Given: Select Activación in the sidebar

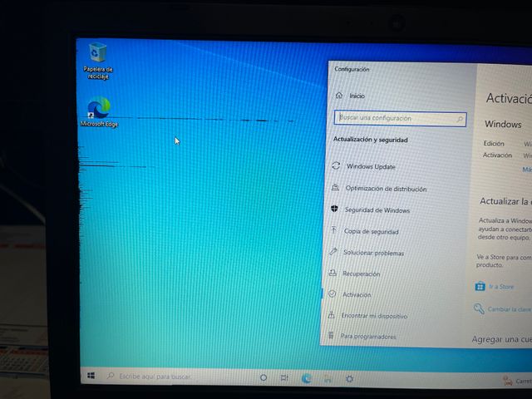Looking at the screenshot, I should click(357, 295).
